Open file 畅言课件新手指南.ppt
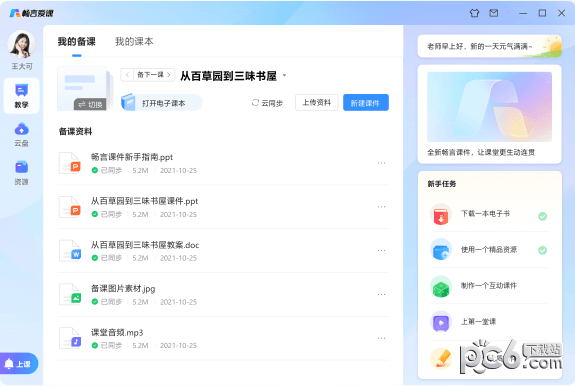The width and height of the screenshot is (575, 386). (x=132, y=157)
